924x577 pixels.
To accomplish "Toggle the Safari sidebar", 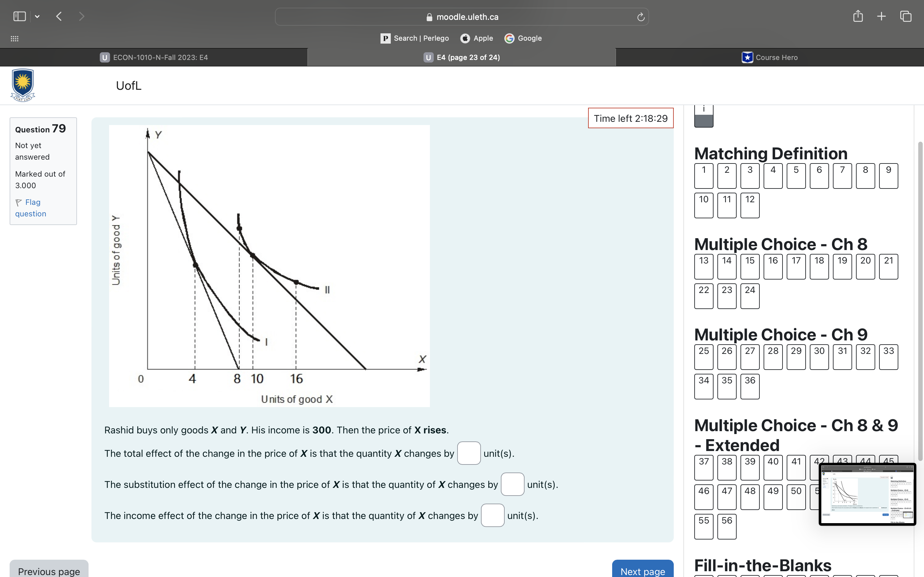I will pos(19,16).
